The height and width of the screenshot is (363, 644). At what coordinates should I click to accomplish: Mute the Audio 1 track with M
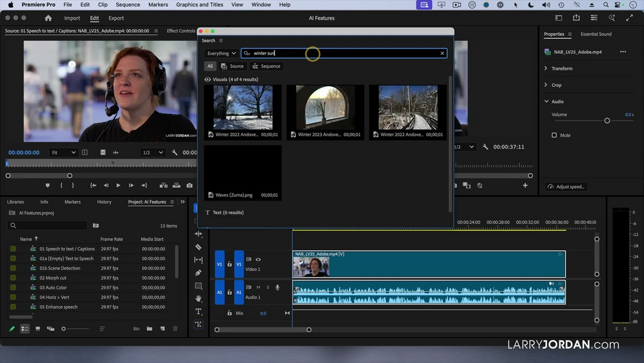point(258,288)
